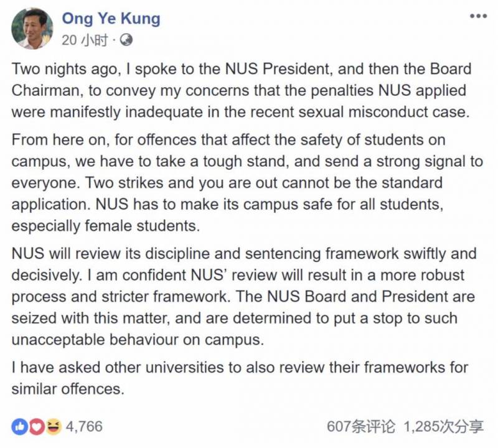Click the red heart Love reaction icon
The width and height of the screenshot is (498, 448).
pos(37,426)
